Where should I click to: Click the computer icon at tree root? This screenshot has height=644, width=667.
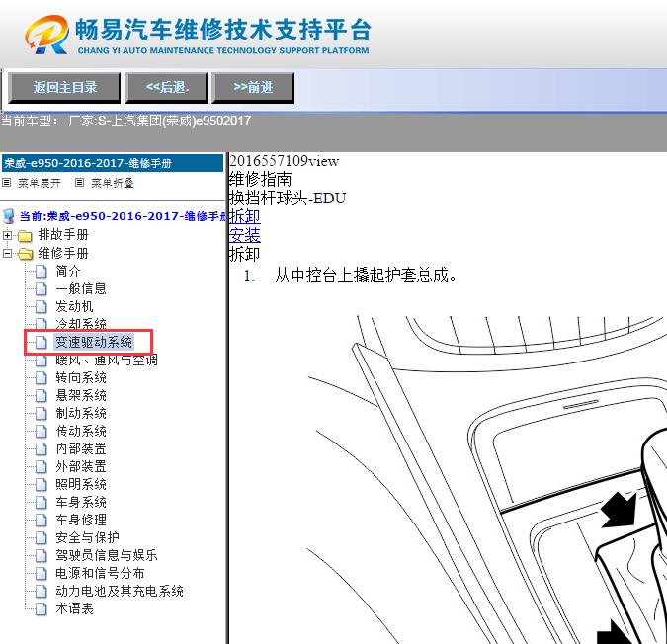point(9,216)
